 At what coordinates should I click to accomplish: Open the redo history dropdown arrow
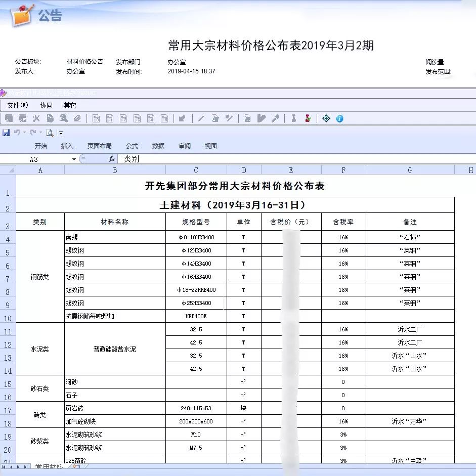(x=40, y=133)
